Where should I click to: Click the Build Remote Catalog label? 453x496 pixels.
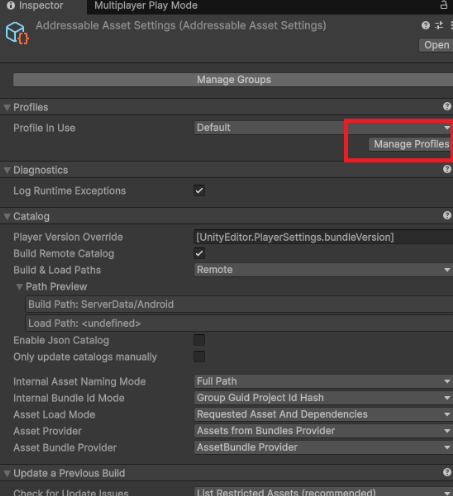click(64, 254)
